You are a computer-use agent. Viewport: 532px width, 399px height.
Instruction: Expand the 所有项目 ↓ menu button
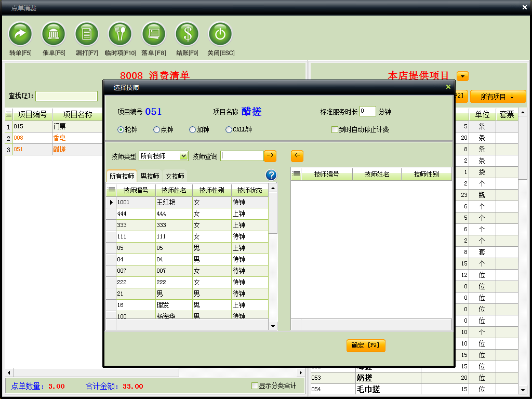[x=498, y=97]
